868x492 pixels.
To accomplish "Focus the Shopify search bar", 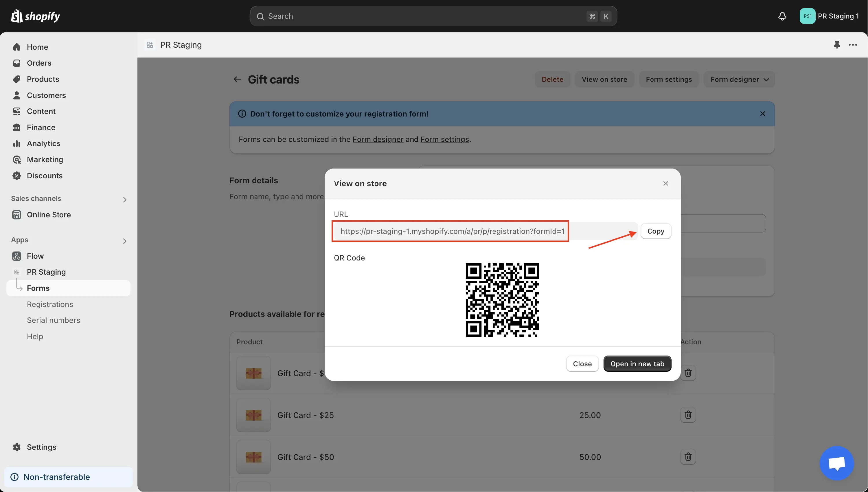I will (433, 16).
